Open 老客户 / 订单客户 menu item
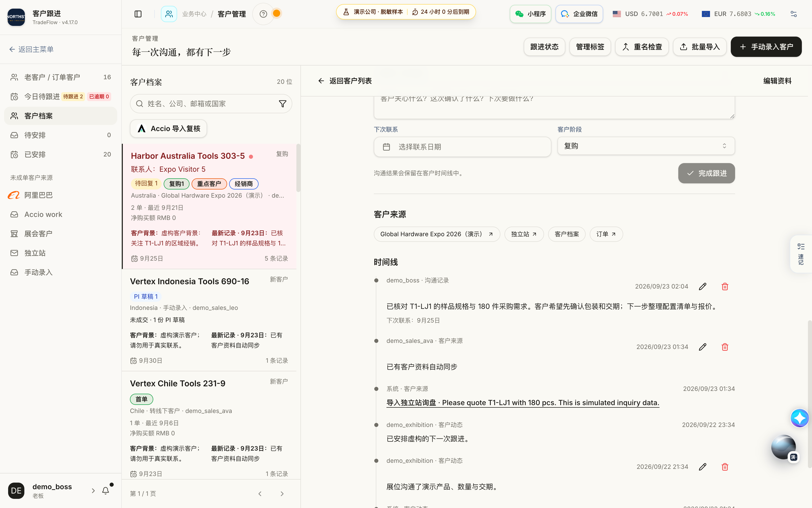Viewport: 812px width, 508px height. tap(61, 77)
